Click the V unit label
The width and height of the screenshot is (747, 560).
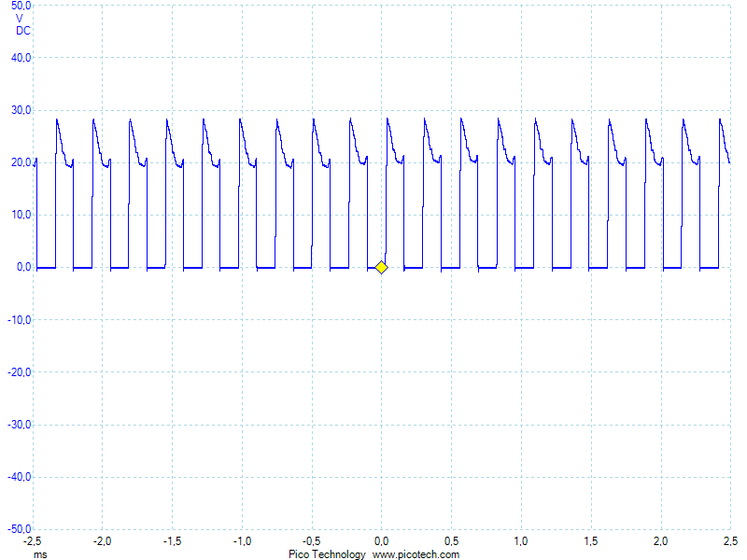19,19
